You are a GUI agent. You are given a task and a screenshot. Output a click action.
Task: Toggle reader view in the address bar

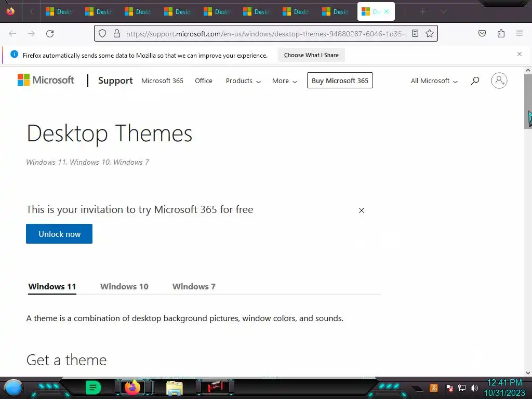tap(415, 33)
